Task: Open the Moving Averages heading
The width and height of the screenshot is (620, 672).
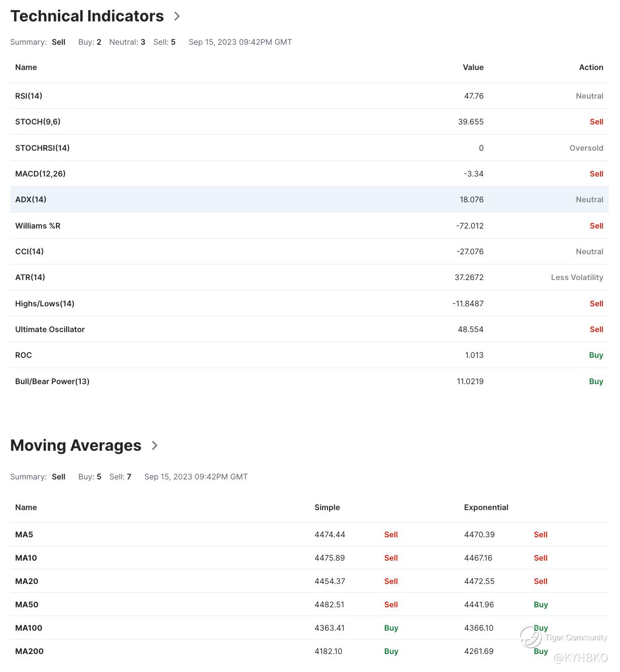Action: pyautogui.click(x=76, y=445)
